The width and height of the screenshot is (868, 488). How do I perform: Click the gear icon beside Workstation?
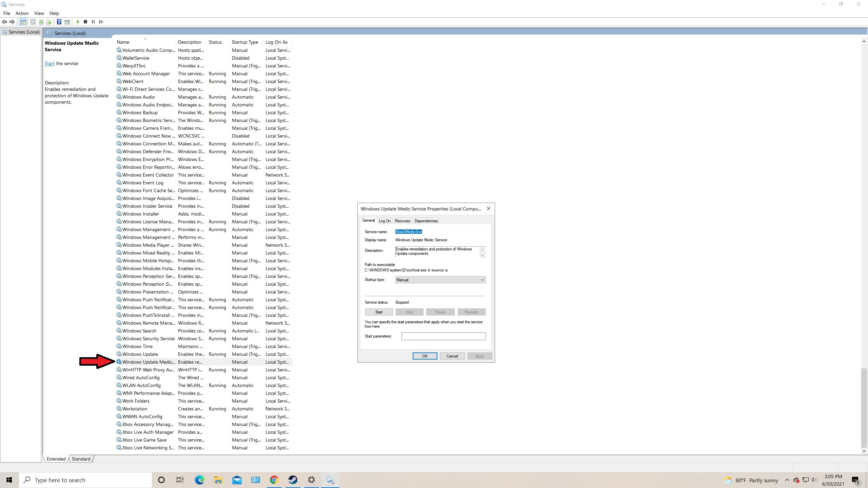119,408
